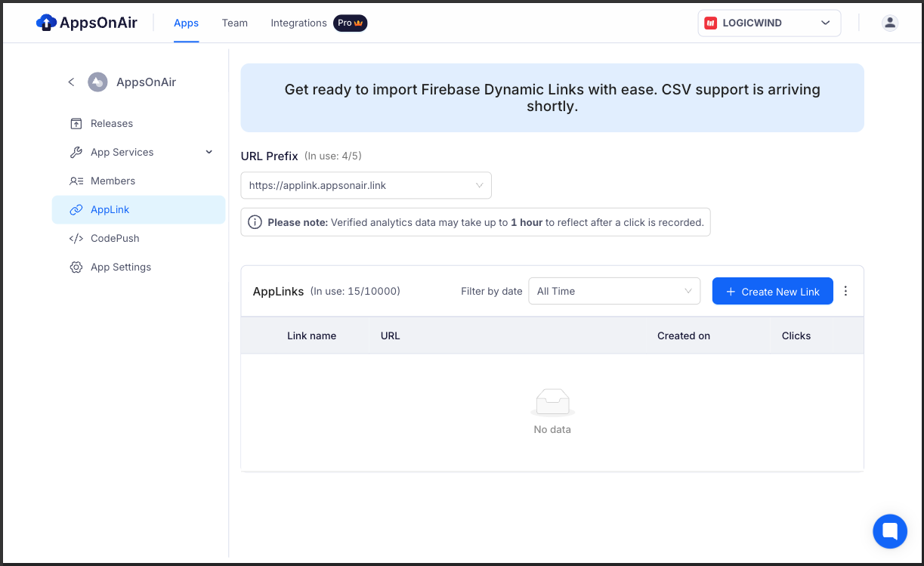The height and width of the screenshot is (566, 924).
Task: Click the Create New Link button
Action: tap(772, 291)
